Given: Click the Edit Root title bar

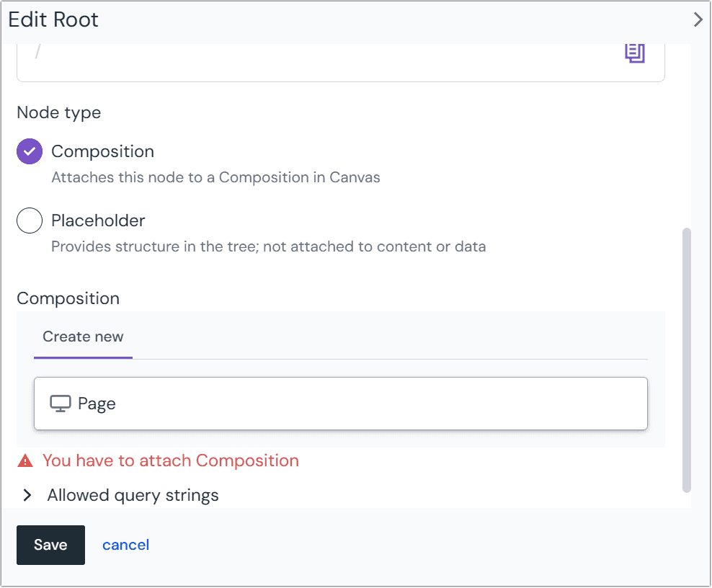Looking at the screenshot, I should point(53,19).
